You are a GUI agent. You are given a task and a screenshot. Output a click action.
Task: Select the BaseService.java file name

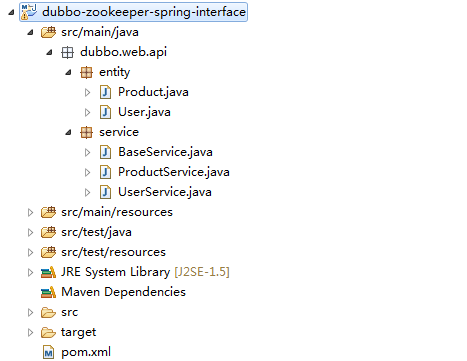[x=165, y=152]
